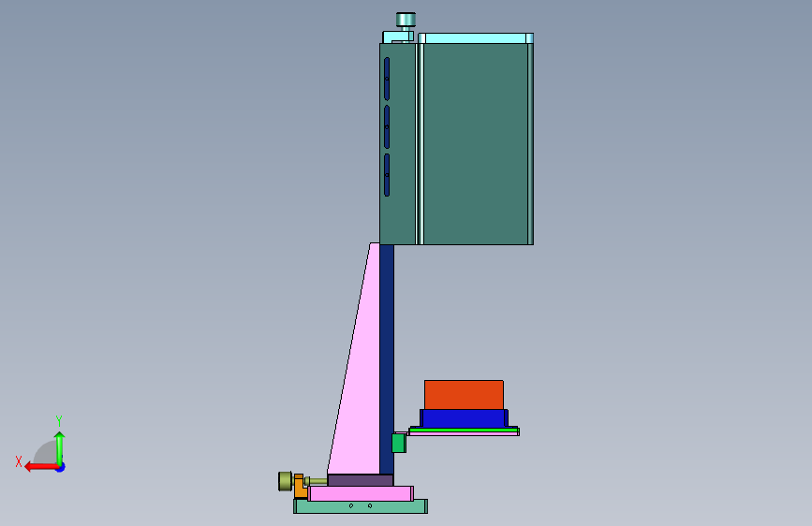Select the bright blue block beneath the orange block
This screenshot has height=526, width=812.
pos(464,417)
